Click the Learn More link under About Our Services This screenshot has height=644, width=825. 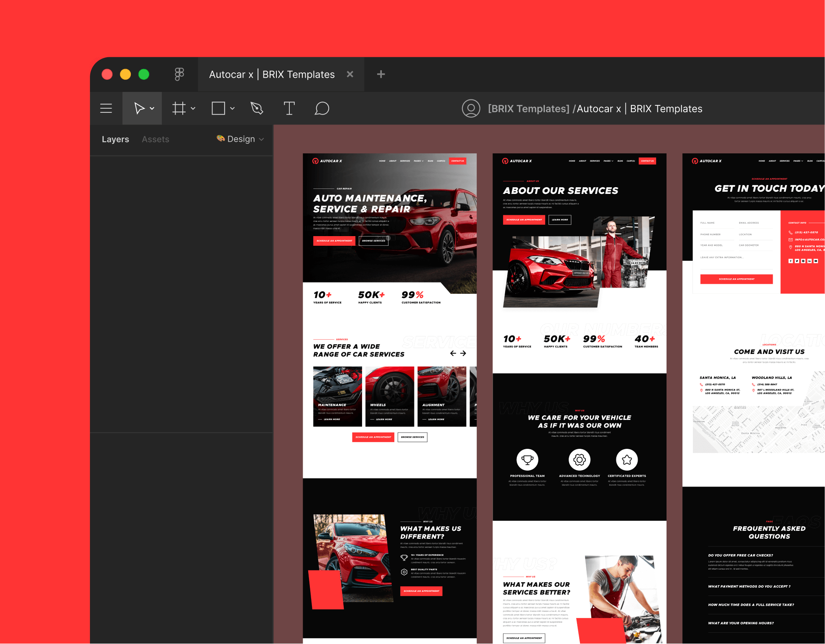point(560,220)
